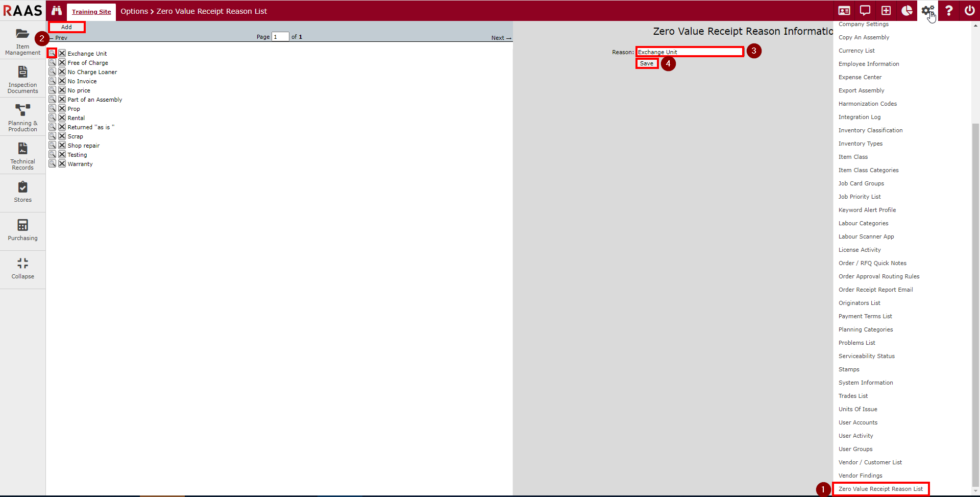Open the Item Management sidebar module

click(x=22, y=41)
